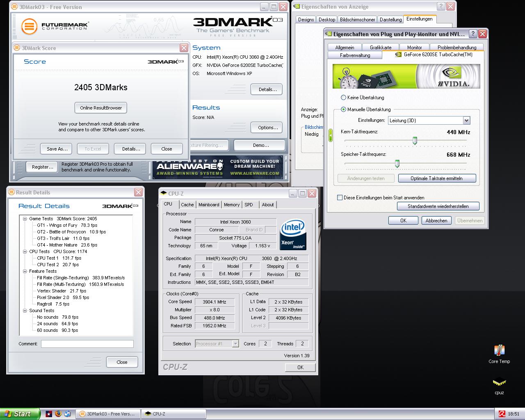Click the help question mark in the NVIDIA properties title
The width and height of the screenshot is (525, 420).
point(472,34)
